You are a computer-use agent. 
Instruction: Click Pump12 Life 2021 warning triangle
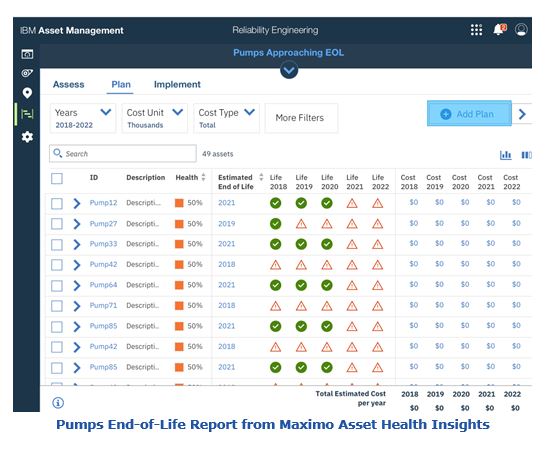352,203
